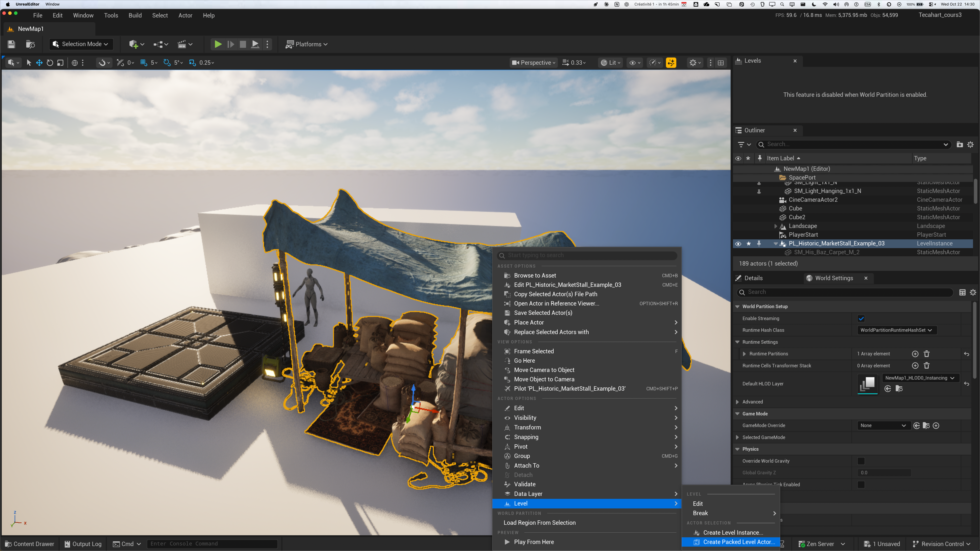Screen dimensions: 980x551
Task: Toggle Enable Streaming checkbox
Action: [x=861, y=319]
